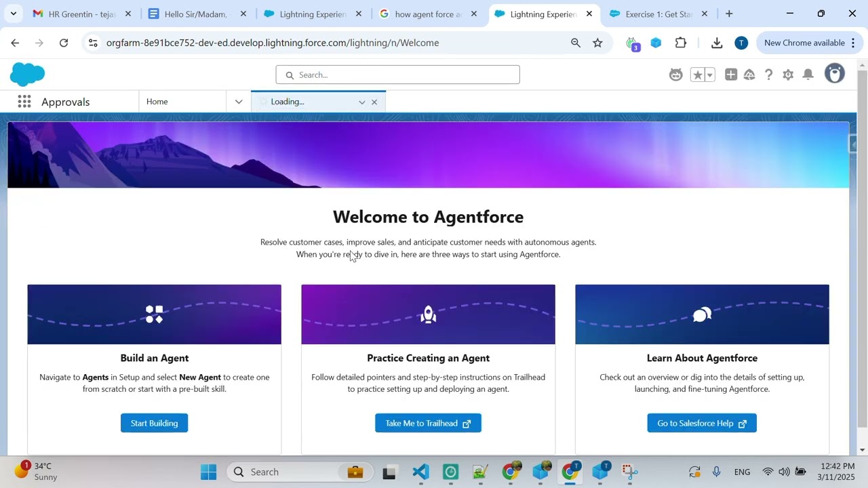Open the Snipping Tool taskbar icon
This screenshot has height=488, width=868.
(x=630, y=472)
